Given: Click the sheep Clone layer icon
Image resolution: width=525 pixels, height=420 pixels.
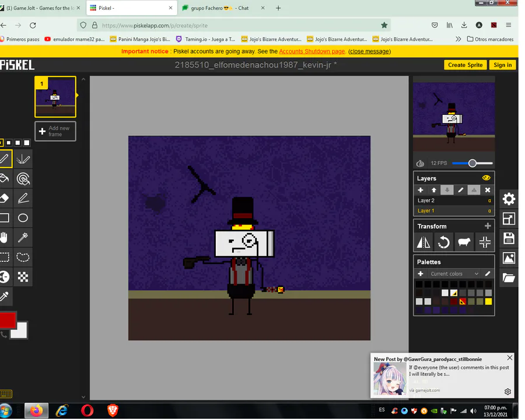Looking at the screenshot, I should coord(464,242).
